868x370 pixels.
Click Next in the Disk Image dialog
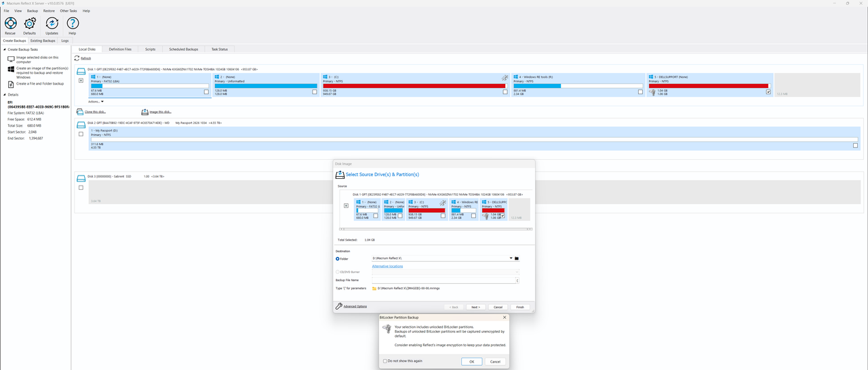[475, 307]
